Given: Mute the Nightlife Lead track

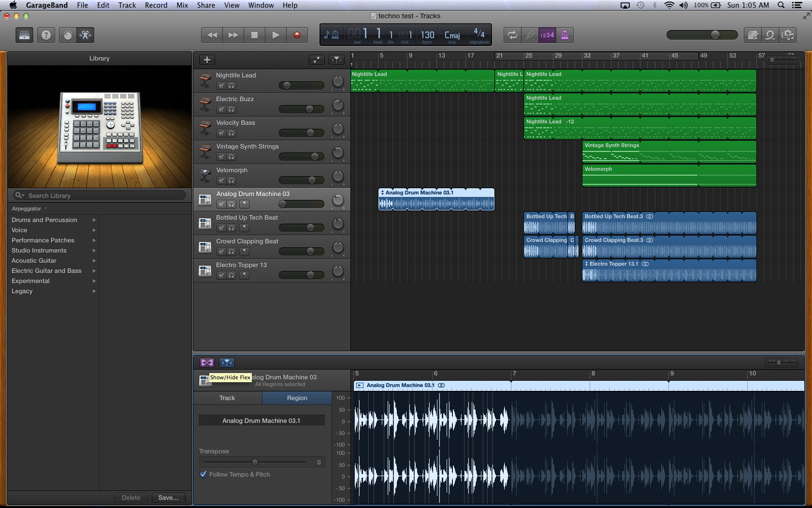Looking at the screenshot, I should click(x=221, y=86).
